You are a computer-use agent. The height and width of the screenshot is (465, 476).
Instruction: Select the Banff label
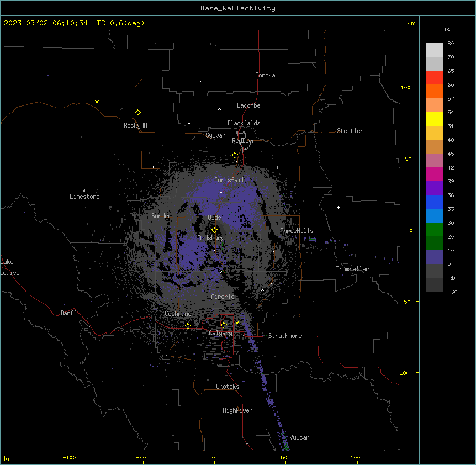(x=68, y=313)
